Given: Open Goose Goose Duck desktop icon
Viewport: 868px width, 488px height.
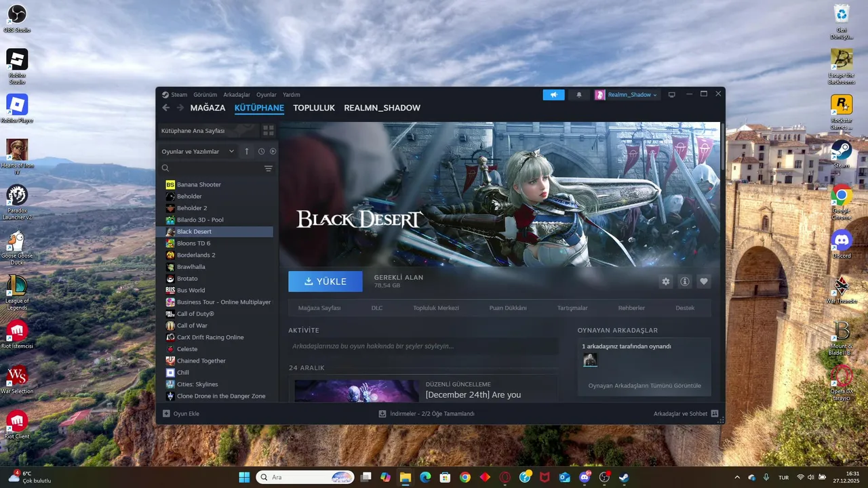Looking at the screenshot, I should pyautogui.click(x=17, y=247).
